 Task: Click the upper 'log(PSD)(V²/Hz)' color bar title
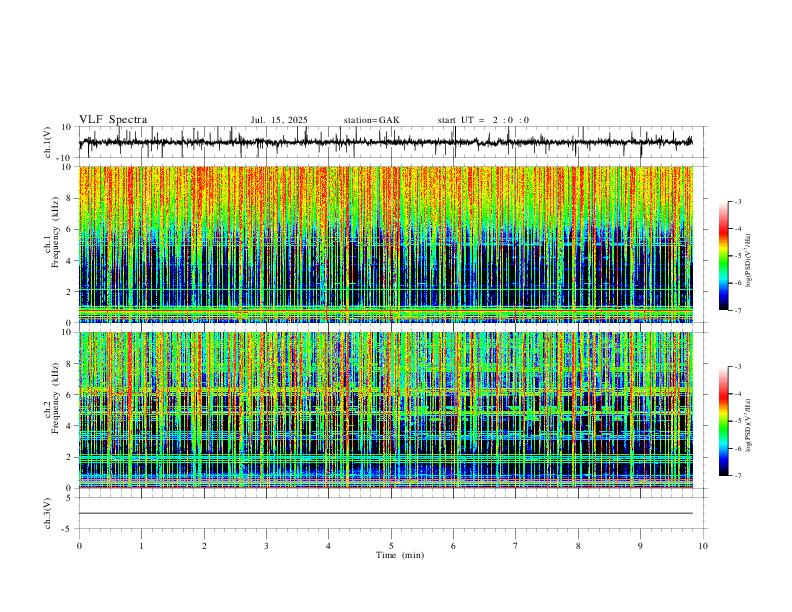[749, 261]
